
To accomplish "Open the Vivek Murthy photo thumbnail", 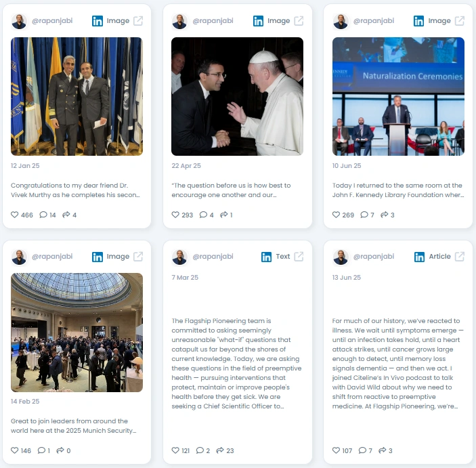I will pos(77,97).
